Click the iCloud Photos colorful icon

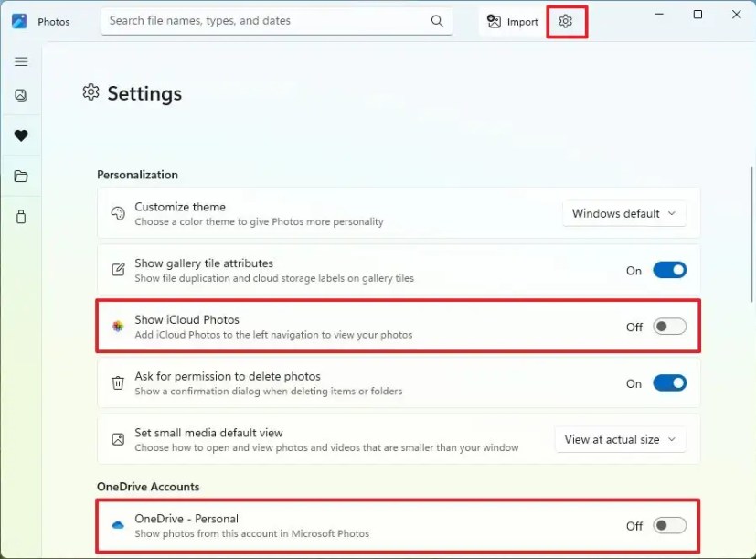[118, 327]
